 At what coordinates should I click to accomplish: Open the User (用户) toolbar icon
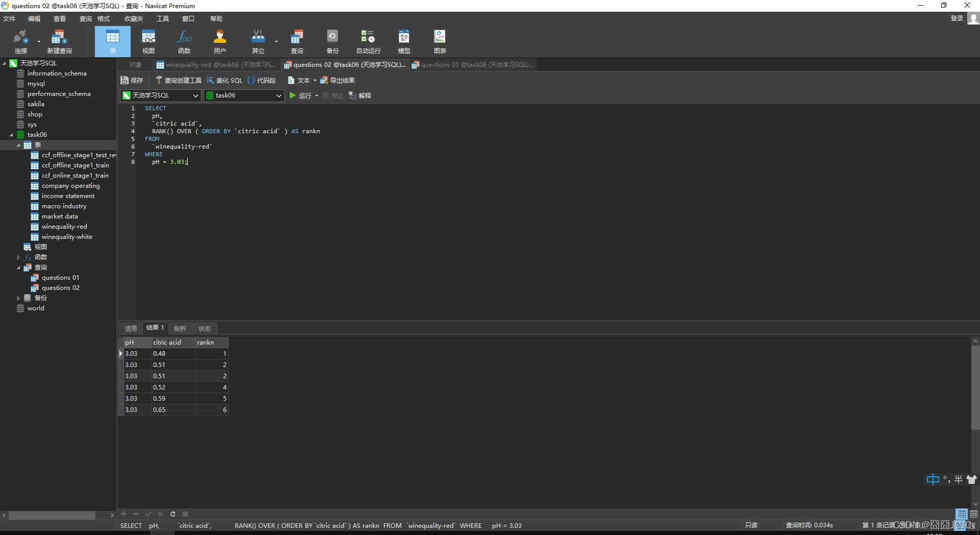[220, 41]
